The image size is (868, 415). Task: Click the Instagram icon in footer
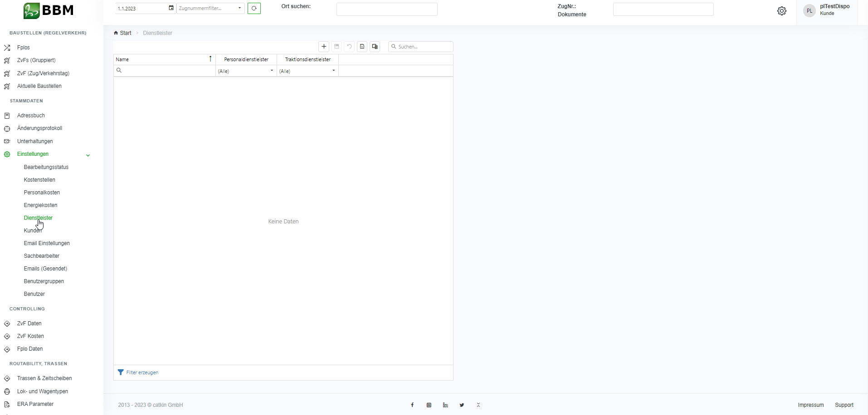[x=429, y=405]
